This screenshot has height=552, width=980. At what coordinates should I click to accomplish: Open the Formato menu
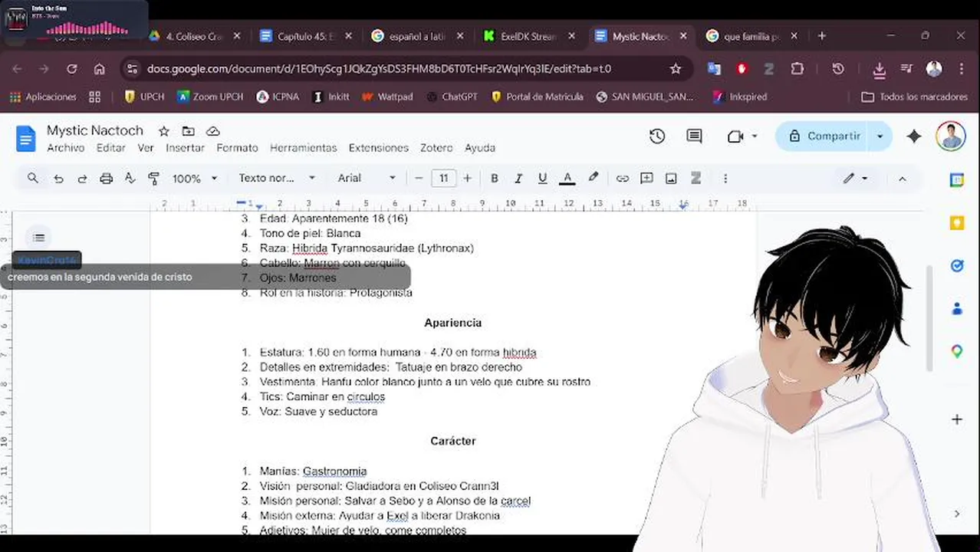click(237, 148)
